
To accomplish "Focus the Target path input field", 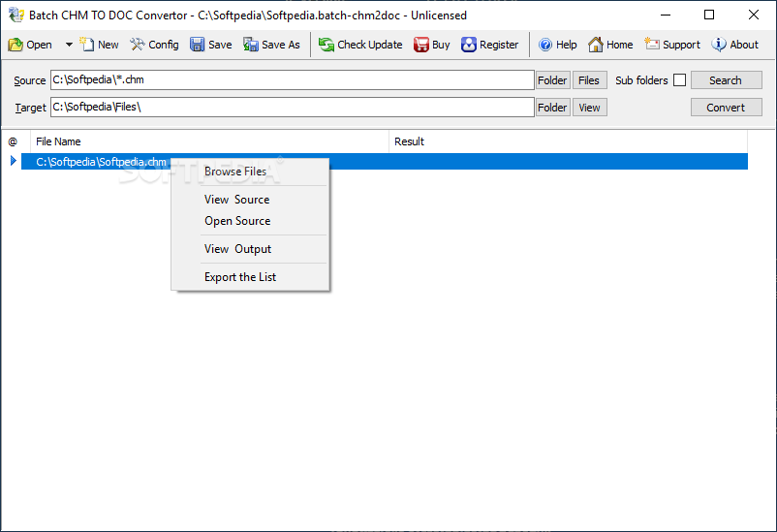I will (x=292, y=108).
